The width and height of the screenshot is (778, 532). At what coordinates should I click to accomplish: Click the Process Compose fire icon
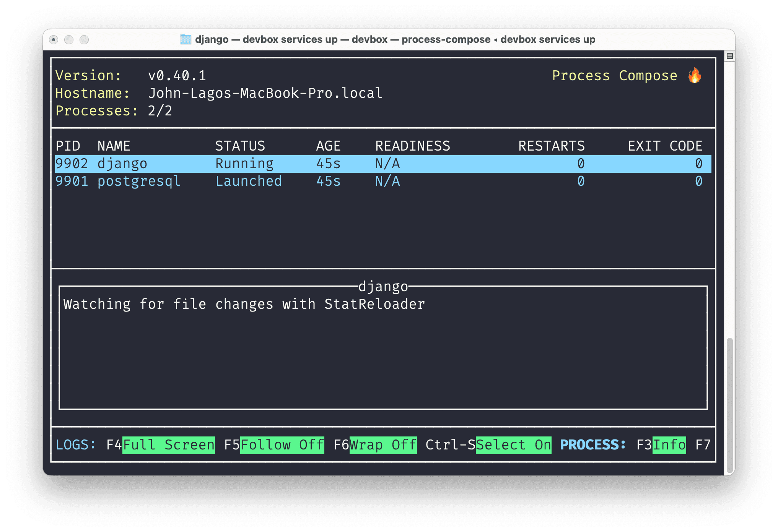[695, 75]
